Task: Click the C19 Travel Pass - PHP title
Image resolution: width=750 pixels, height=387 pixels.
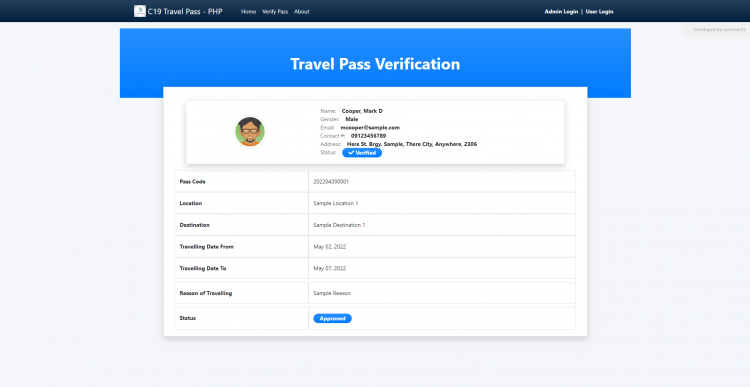Action: coord(185,11)
